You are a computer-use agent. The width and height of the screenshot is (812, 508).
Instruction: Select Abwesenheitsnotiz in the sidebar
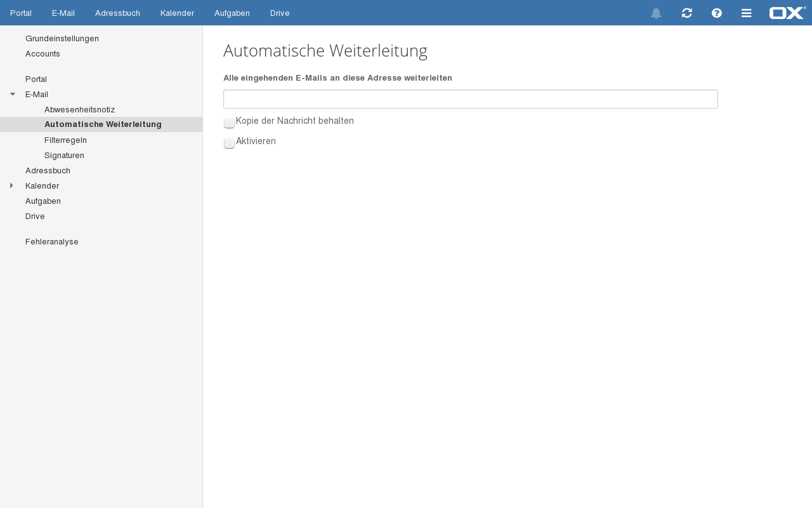[x=79, y=109]
